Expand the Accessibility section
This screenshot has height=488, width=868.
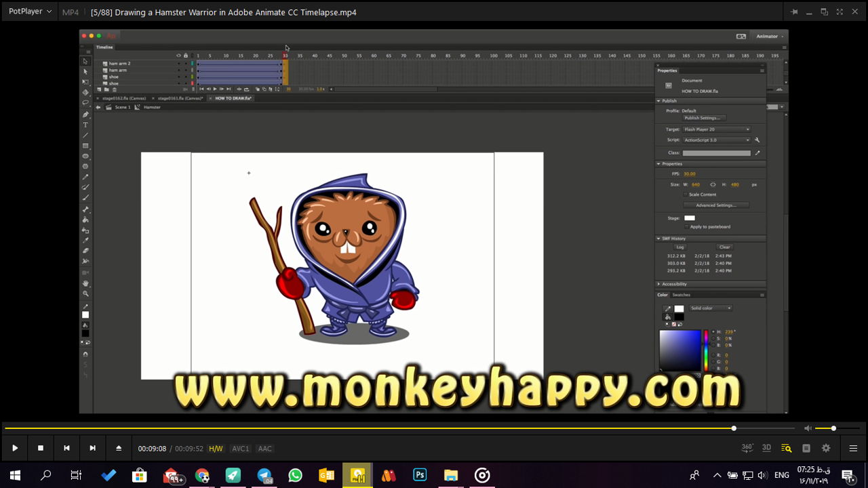[658, 284]
